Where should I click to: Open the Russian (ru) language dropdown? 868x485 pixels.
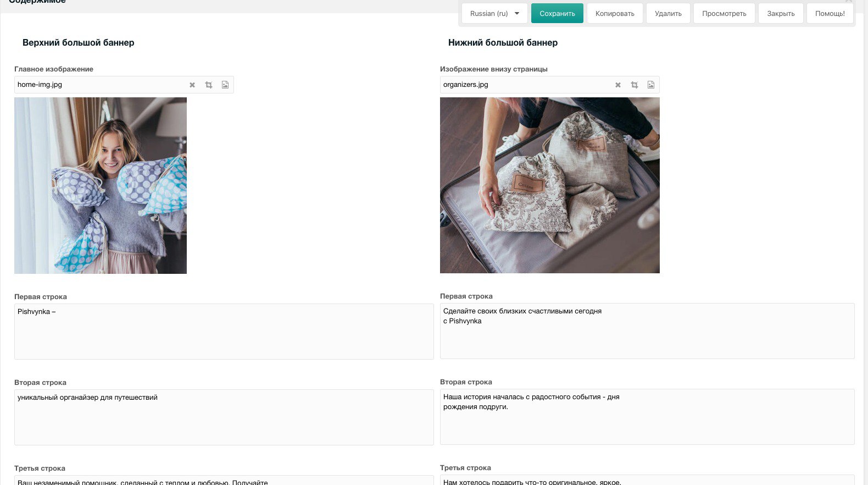[494, 13]
